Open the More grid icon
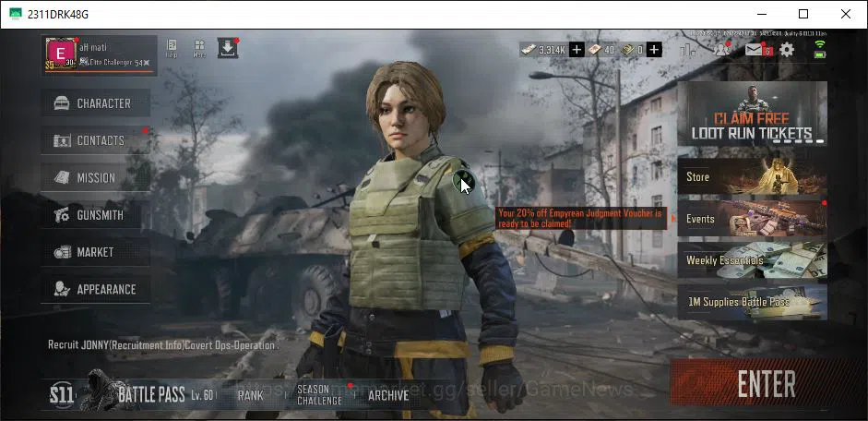The image size is (868, 421). point(199,49)
